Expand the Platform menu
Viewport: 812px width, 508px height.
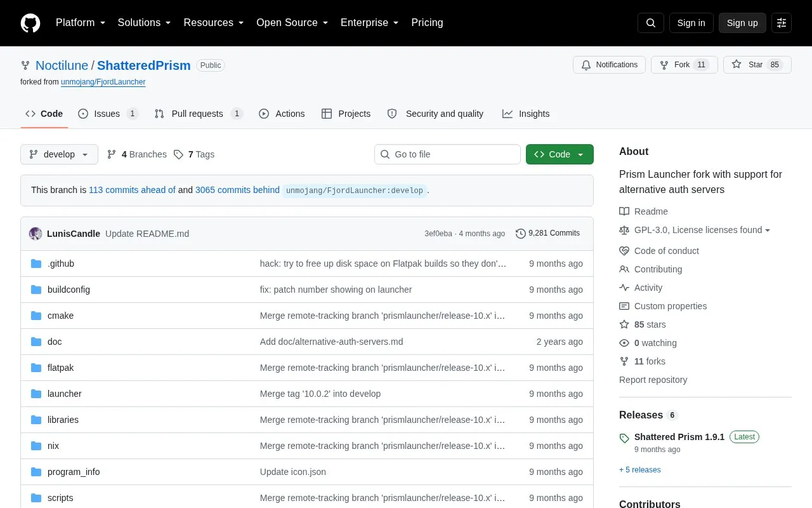click(81, 23)
